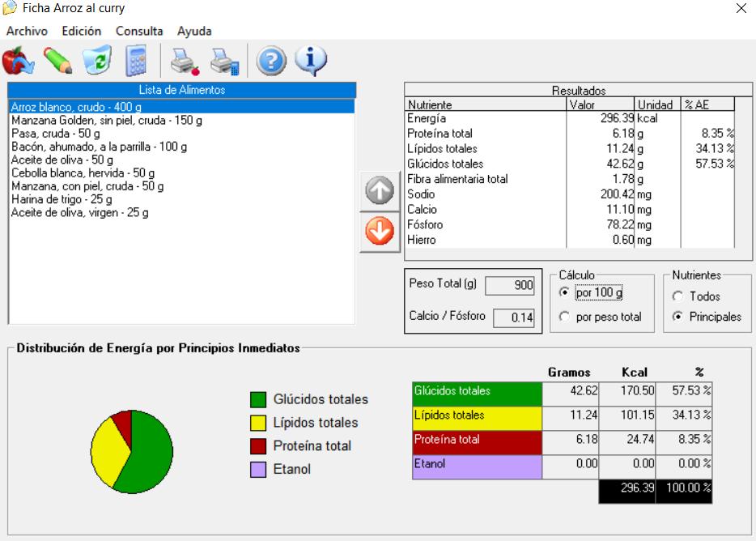Select the 'por peso total' radio button
756x541 pixels.
coord(565,317)
